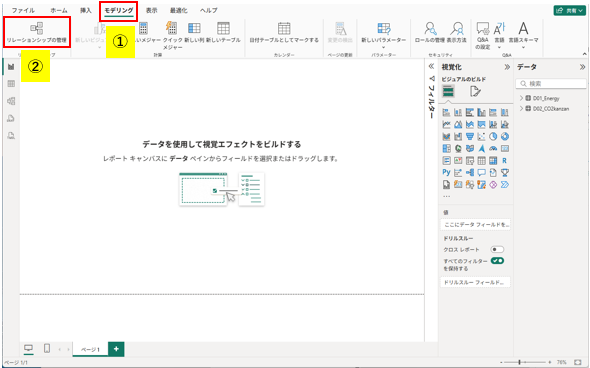Collapse the ribbon with chevron
Image resolution: width=590 pixels, height=368 pixels.
[584, 54]
